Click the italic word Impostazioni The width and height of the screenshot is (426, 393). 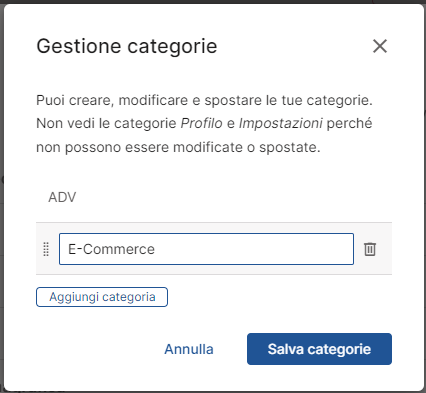pyautogui.click(x=280, y=123)
